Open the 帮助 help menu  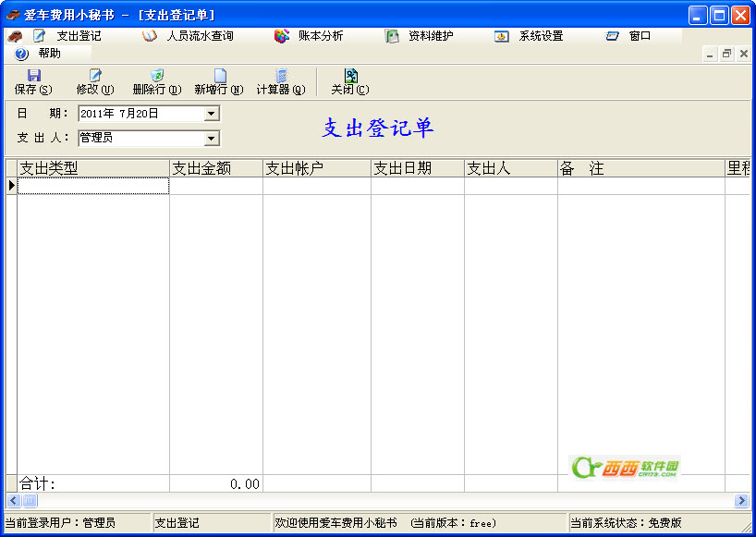coord(39,54)
